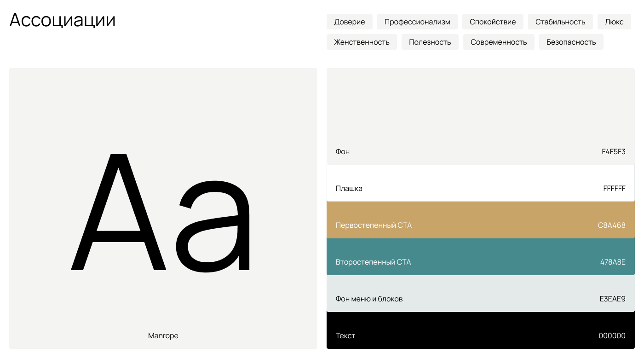The width and height of the screenshot is (644, 358).
Task: Click the Безопасность tag
Action: (571, 42)
